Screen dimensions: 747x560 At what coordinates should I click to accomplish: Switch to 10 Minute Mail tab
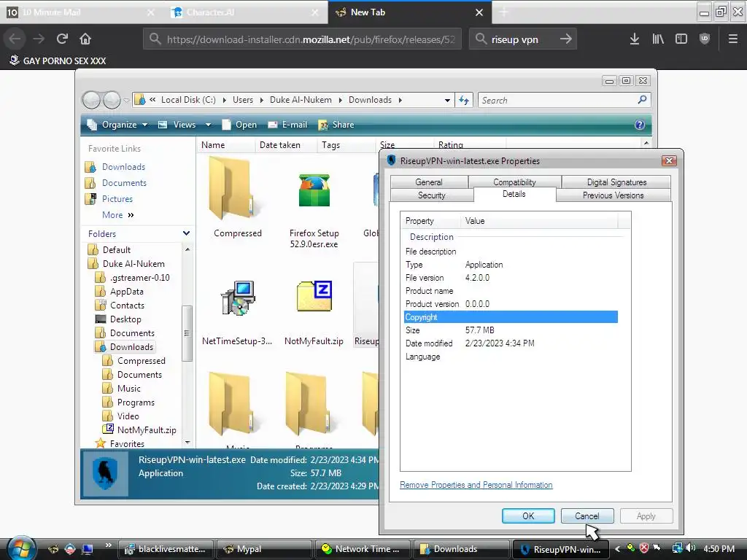[x=81, y=12]
